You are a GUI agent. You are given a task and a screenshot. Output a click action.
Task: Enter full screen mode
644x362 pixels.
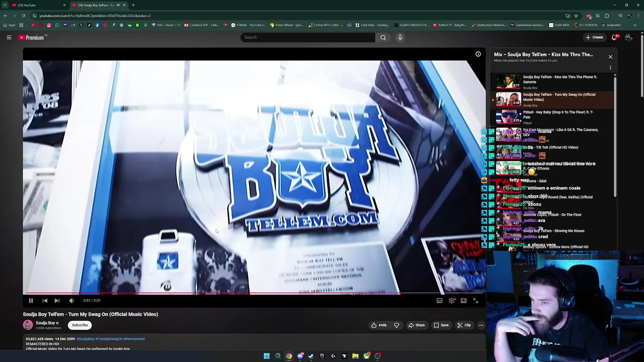point(475,301)
